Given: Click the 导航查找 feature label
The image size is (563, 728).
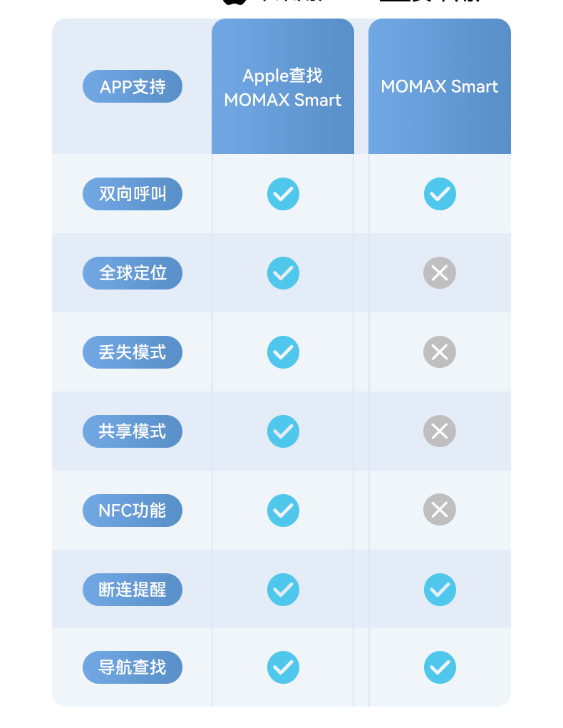Looking at the screenshot, I should coord(133,667).
